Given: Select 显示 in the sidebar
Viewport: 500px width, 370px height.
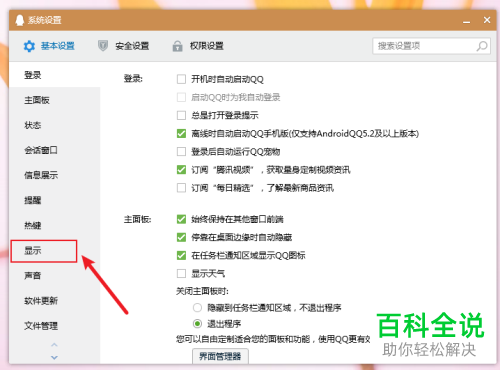Looking at the screenshot, I should coord(44,251).
